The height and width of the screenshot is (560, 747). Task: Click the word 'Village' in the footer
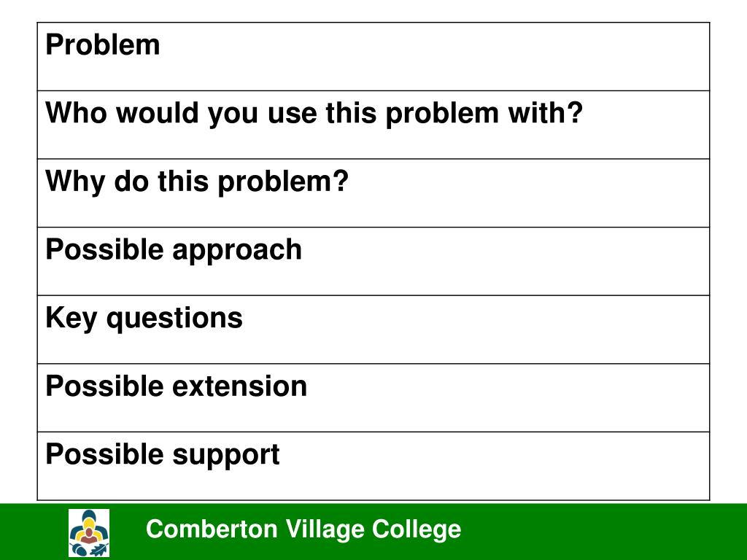[325, 529]
